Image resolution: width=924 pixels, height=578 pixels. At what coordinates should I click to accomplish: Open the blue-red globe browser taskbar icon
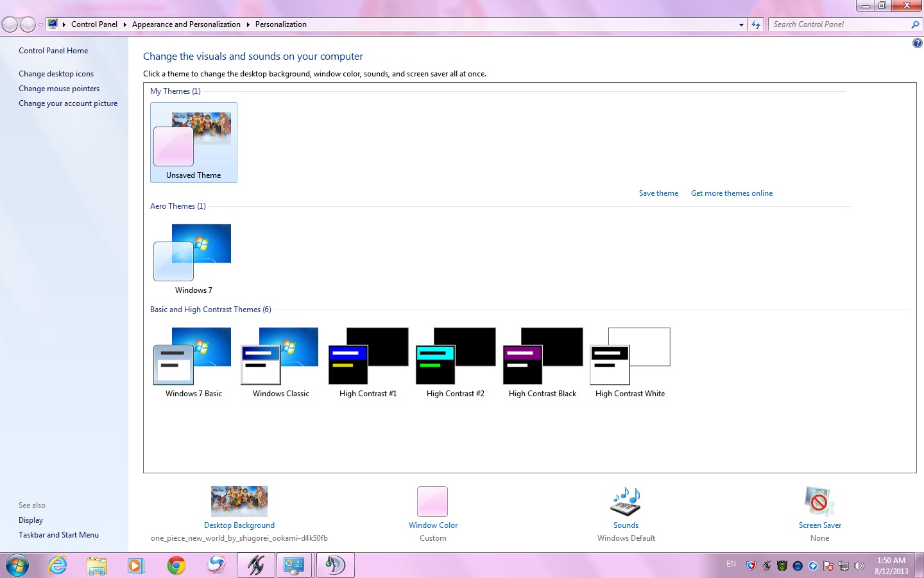point(216,565)
